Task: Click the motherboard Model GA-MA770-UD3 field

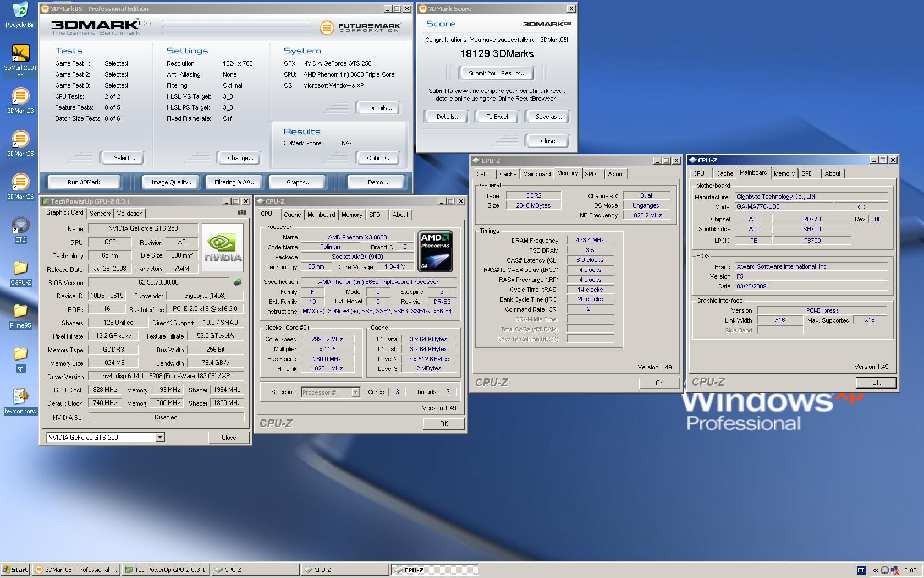Action: pyautogui.click(x=783, y=207)
